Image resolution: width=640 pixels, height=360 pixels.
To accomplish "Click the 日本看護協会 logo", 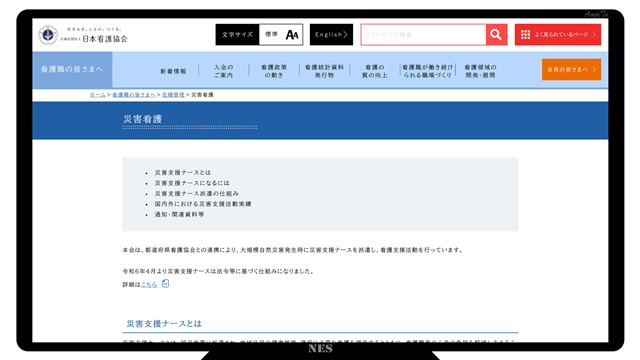I will (83, 35).
